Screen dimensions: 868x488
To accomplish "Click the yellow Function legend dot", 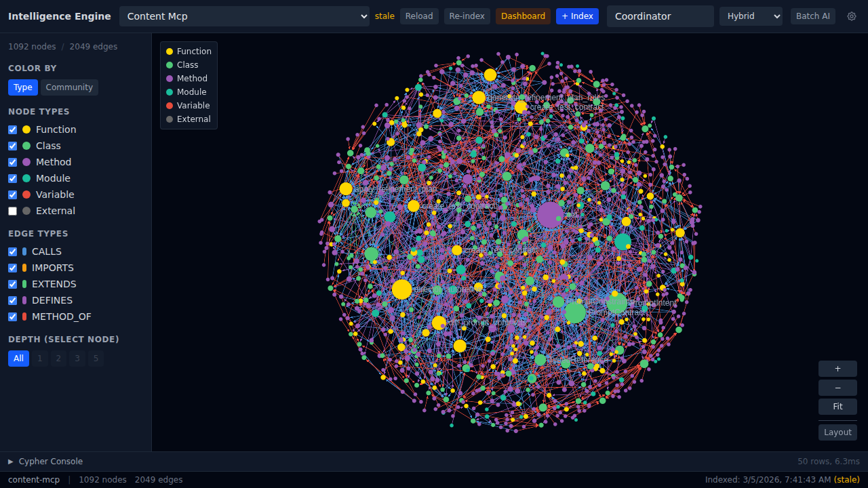I will (170, 52).
